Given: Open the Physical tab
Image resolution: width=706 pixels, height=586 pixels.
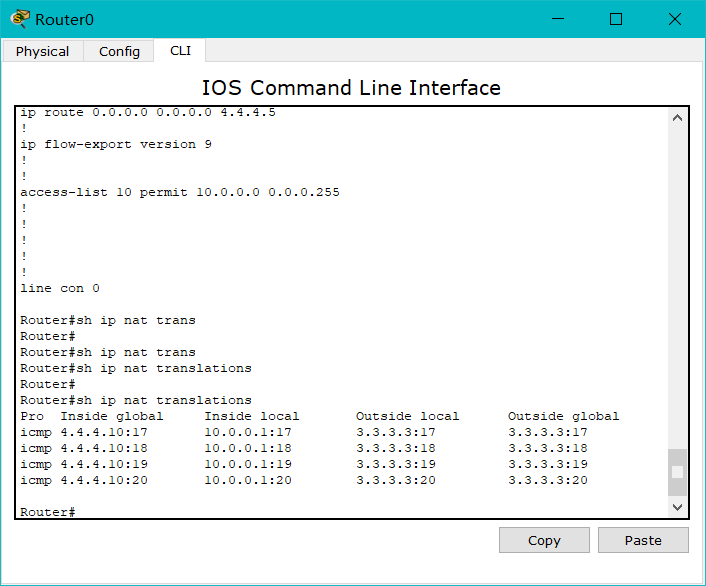Looking at the screenshot, I should pos(42,51).
